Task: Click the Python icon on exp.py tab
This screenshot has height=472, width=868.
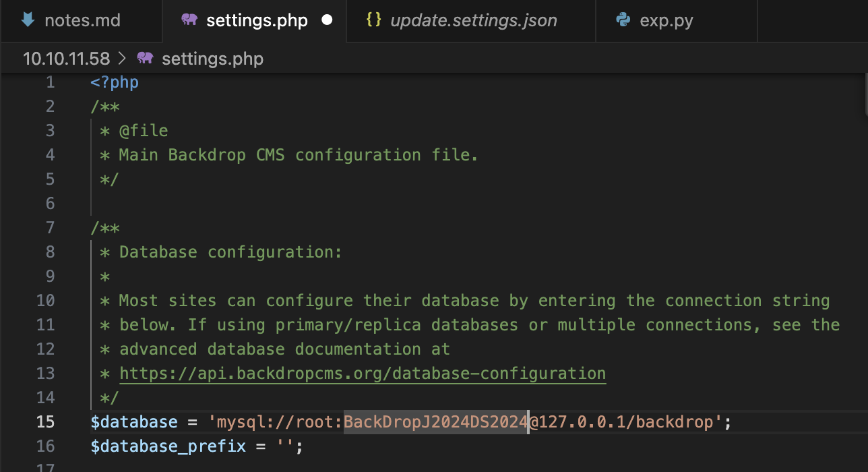Action: pyautogui.click(x=623, y=20)
